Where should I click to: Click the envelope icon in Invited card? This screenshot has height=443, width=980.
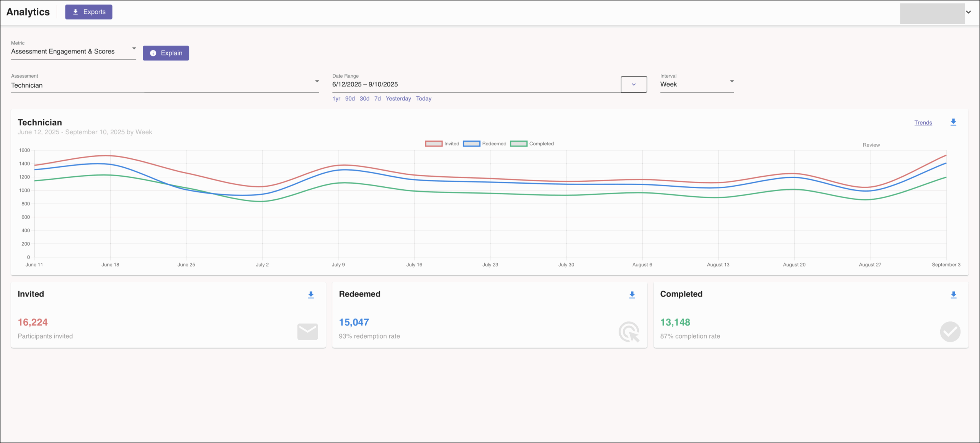(307, 332)
